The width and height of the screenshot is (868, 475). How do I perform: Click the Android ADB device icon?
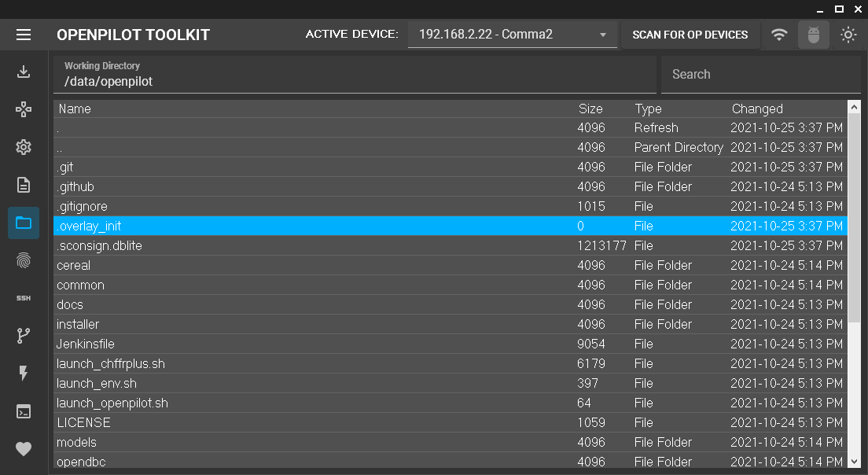(x=813, y=35)
